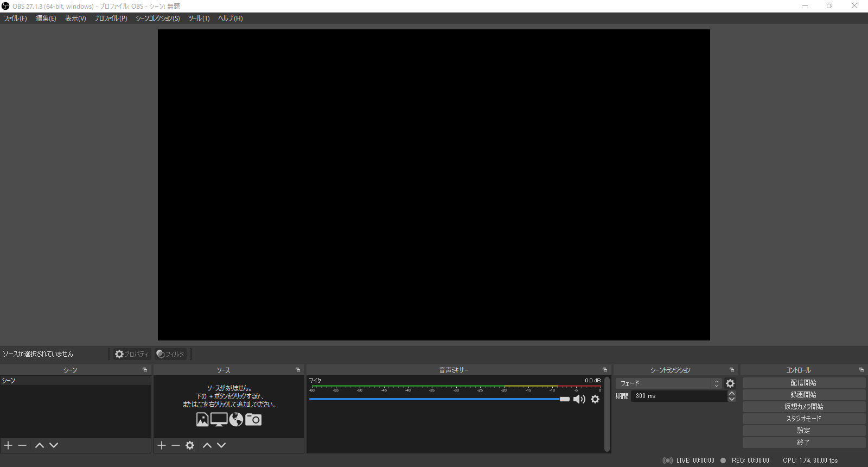
Task: Undock the シーン panel
Action: click(145, 370)
